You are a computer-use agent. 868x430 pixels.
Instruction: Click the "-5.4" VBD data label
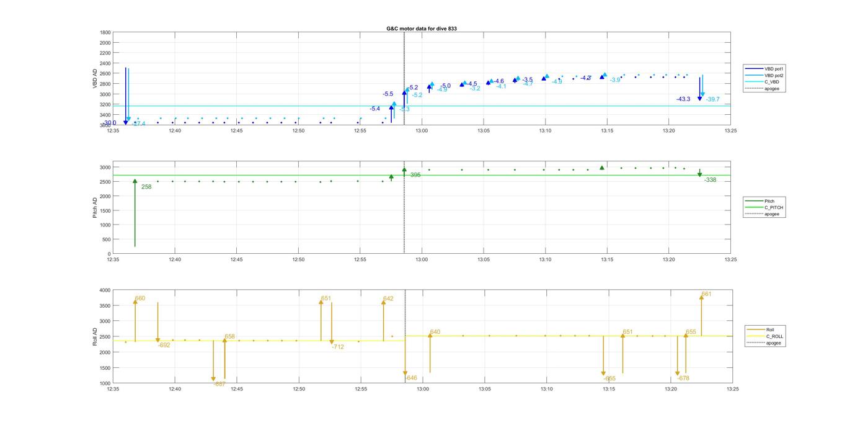click(x=375, y=109)
